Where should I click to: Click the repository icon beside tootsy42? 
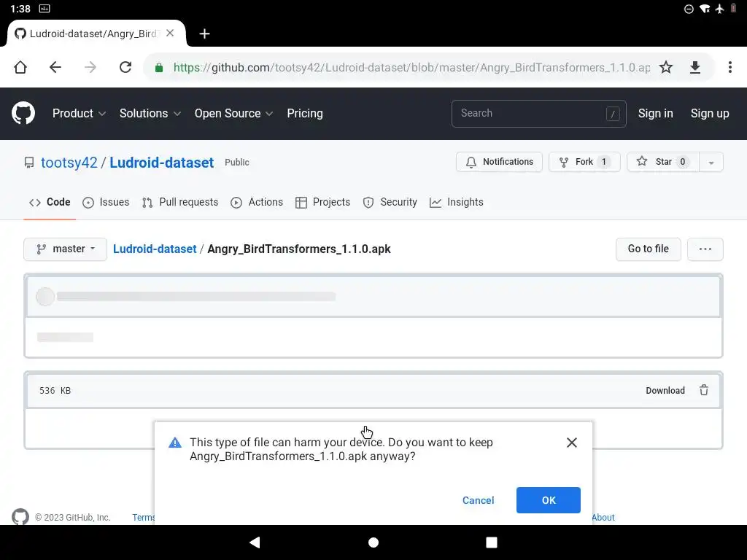(x=29, y=163)
